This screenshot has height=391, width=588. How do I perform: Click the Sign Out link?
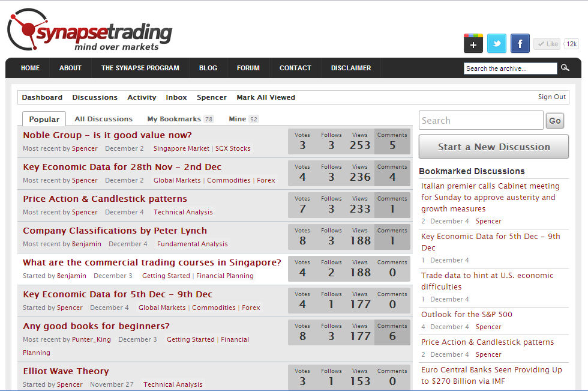[x=551, y=97]
